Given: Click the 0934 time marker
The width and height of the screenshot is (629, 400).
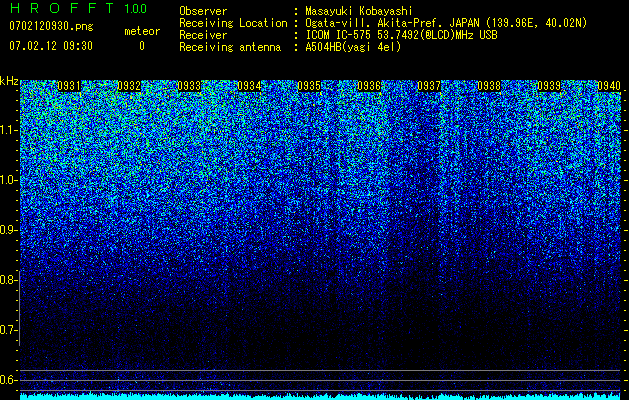Looking at the screenshot, I should click(249, 86).
